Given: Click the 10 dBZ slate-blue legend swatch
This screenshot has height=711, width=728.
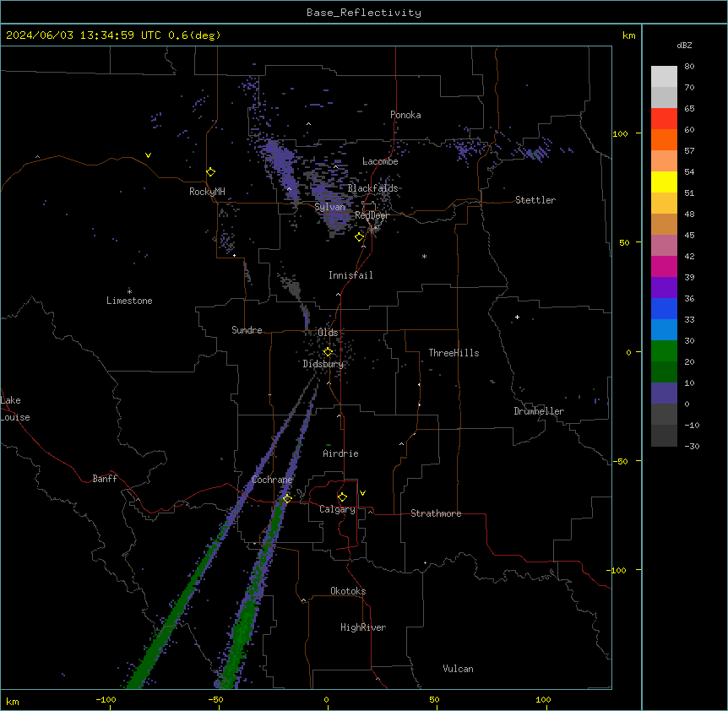Looking at the screenshot, I should pyautogui.click(x=664, y=393).
